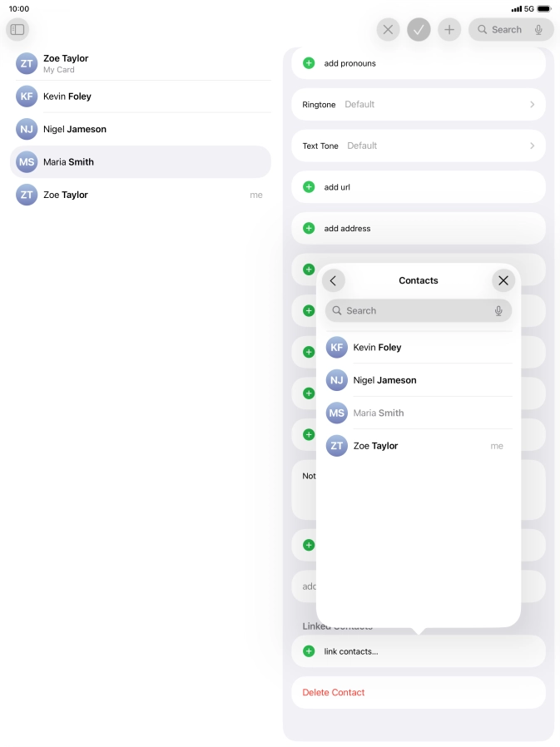Add new contact with the plus icon
The width and height of the screenshot is (560, 747).
point(449,30)
